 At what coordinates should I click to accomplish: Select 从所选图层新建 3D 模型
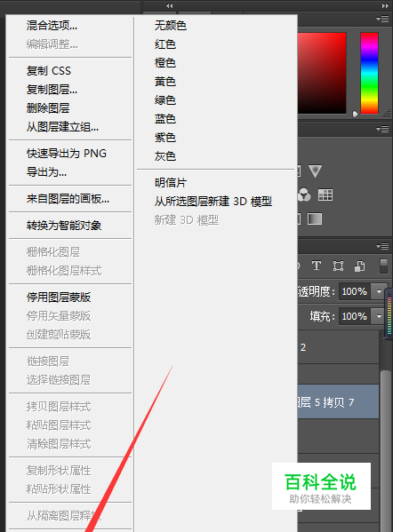point(213,202)
